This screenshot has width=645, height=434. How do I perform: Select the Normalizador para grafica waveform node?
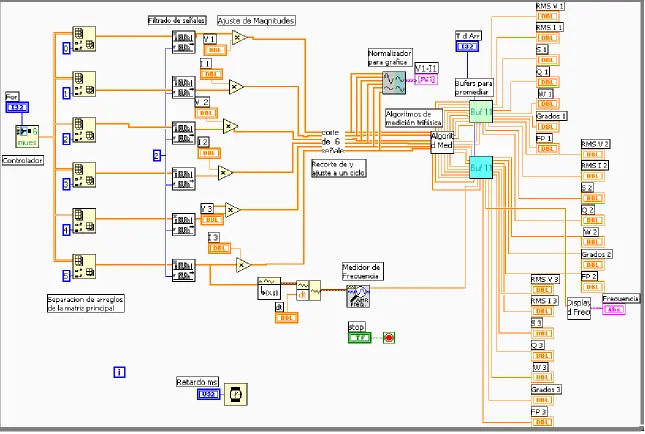click(x=394, y=83)
